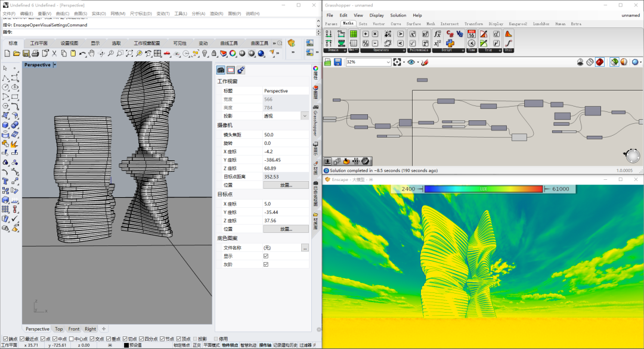Add new viewport tab with plus
644x349 pixels.
click(x=104, y=329)
